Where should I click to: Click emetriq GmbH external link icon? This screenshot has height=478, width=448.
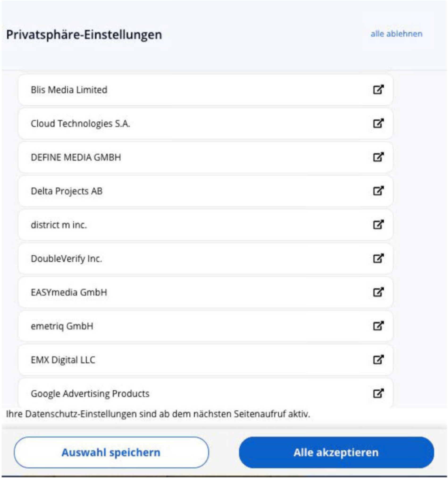coord(378,326)
